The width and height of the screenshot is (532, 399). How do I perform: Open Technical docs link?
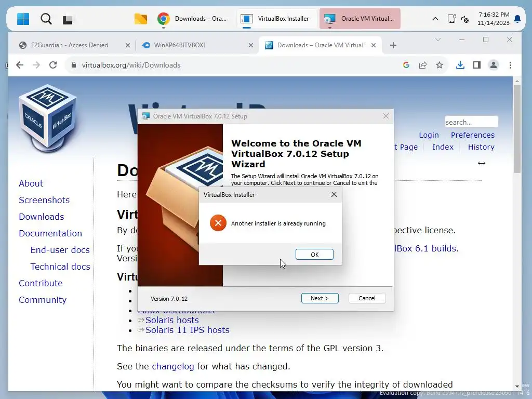[60, 267]
